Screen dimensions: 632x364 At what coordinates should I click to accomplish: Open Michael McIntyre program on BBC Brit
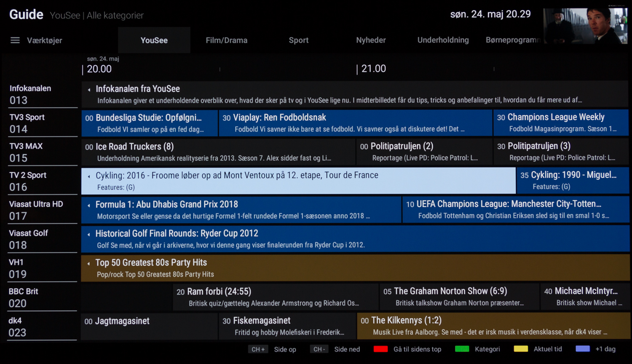(x=585, y=297)
